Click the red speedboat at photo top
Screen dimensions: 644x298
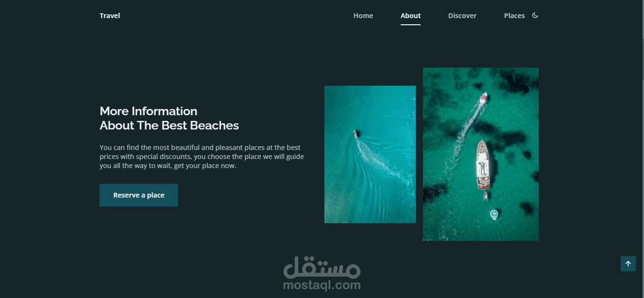[x=483, y=98]
